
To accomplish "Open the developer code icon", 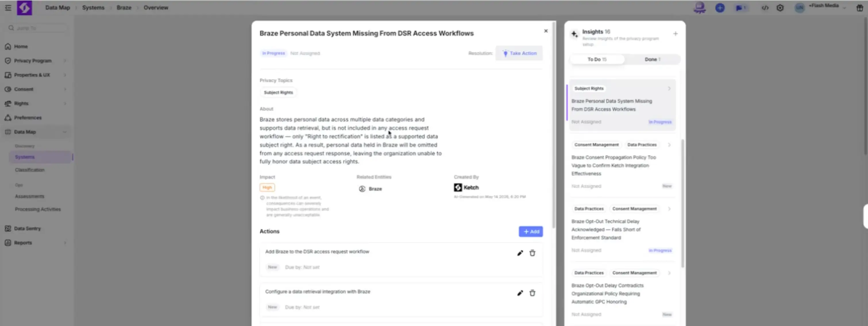I will 765,8.
